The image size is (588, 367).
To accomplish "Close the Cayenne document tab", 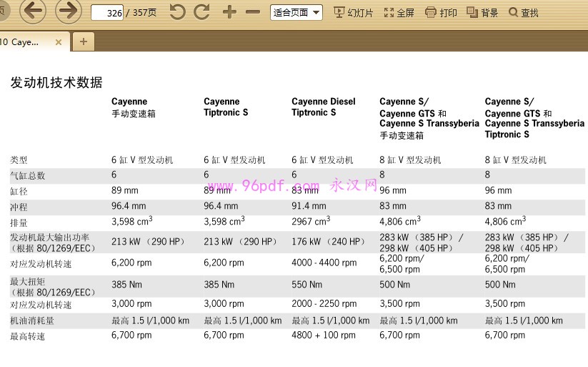I will click(x=59, y=42).
